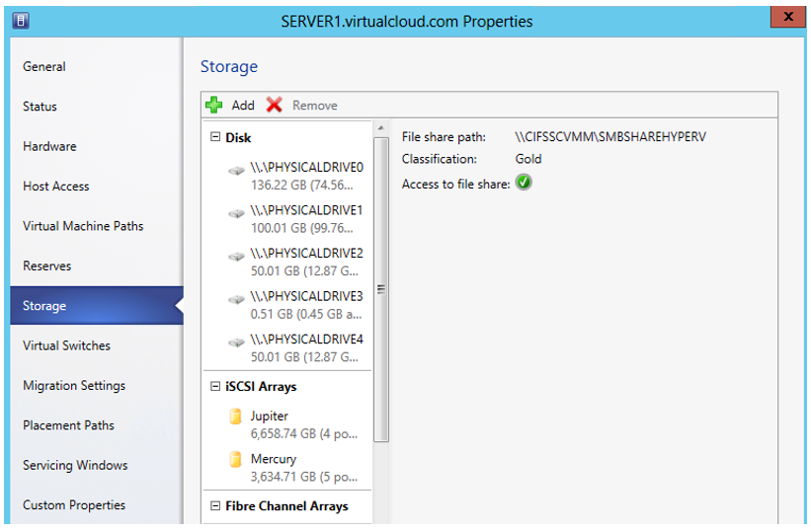Screen dimensions: 811x532
Task: Click the Disk section heading label
Action: click(238, 137)
